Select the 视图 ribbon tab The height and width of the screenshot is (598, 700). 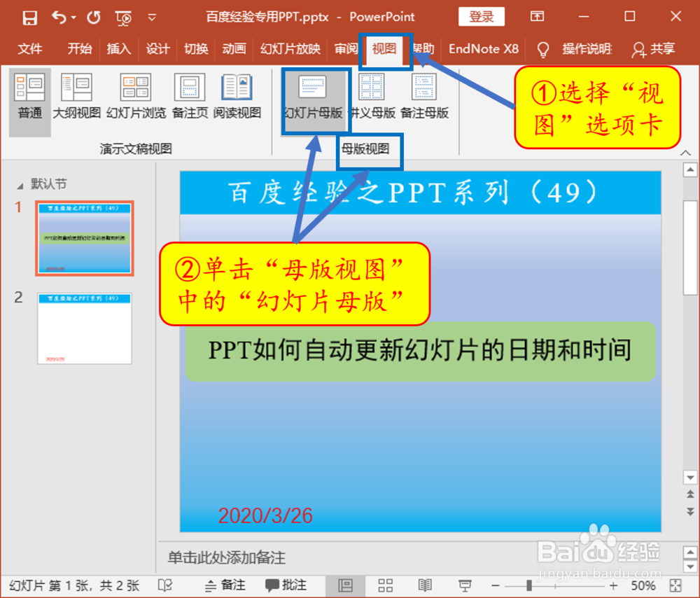point(384,49)
